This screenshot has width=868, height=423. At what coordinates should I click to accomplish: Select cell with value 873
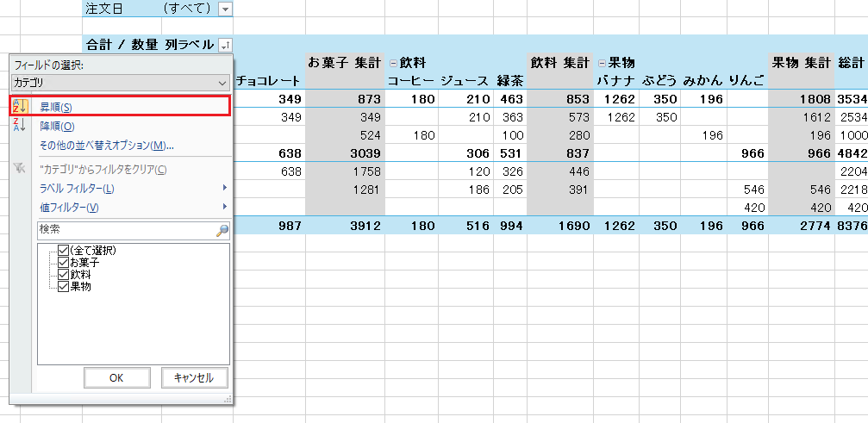click(345, 100)
